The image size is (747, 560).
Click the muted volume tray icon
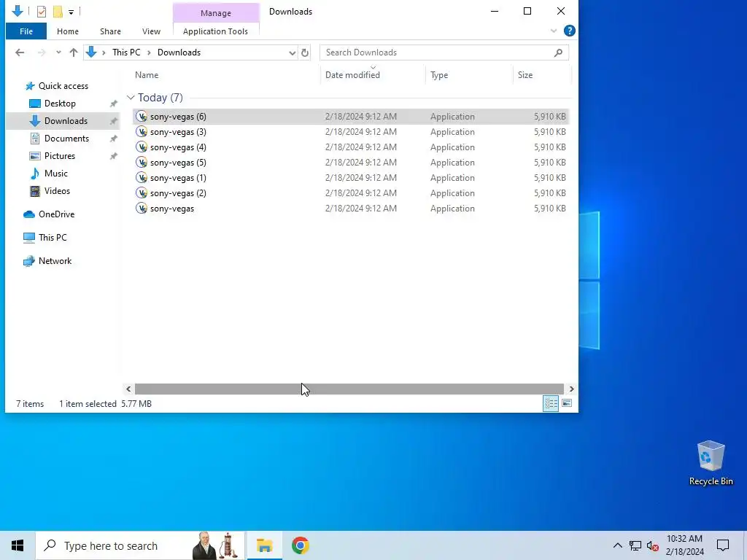(x=653, y=545)
